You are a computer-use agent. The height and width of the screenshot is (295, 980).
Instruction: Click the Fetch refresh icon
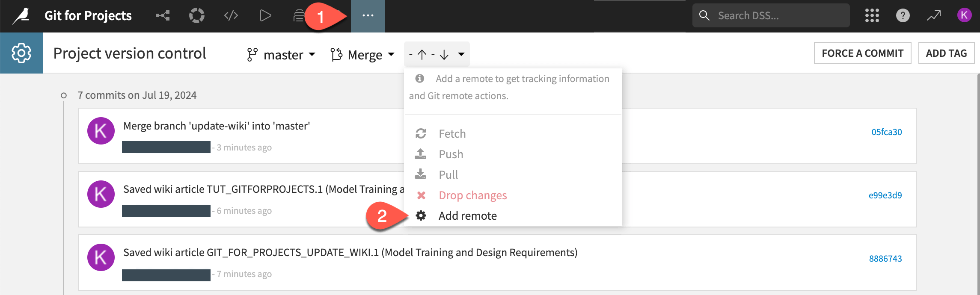pos(421,133)
